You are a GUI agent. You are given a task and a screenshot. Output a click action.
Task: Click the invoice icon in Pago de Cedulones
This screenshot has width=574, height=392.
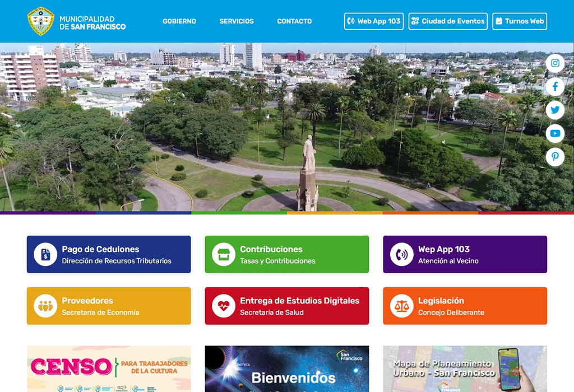coord(45,254)
